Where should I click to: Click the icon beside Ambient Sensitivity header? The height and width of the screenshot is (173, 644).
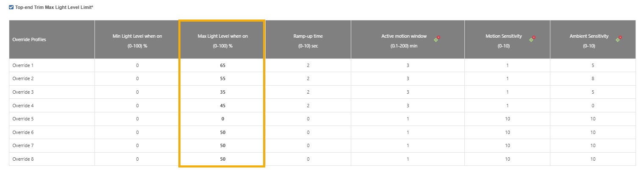click(619, 39)
